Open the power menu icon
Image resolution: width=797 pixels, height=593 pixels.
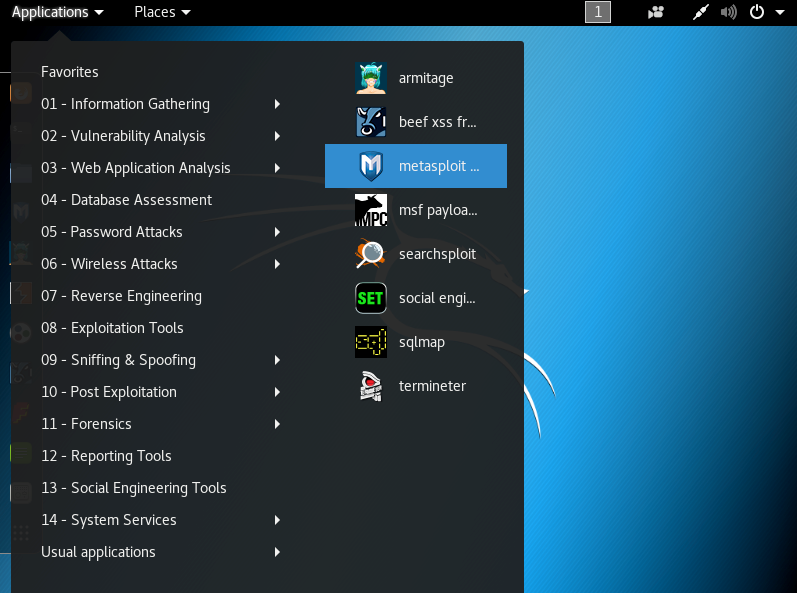[757, 12]
